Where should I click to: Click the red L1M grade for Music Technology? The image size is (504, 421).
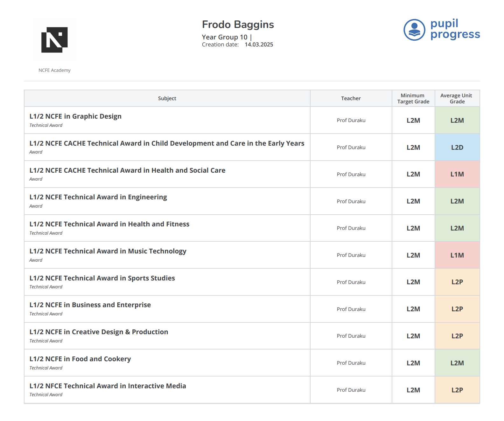(457, 255)
